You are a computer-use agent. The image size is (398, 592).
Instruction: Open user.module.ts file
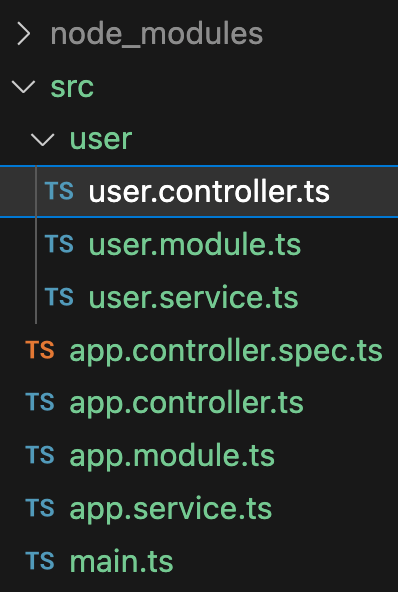coord(194,245)
